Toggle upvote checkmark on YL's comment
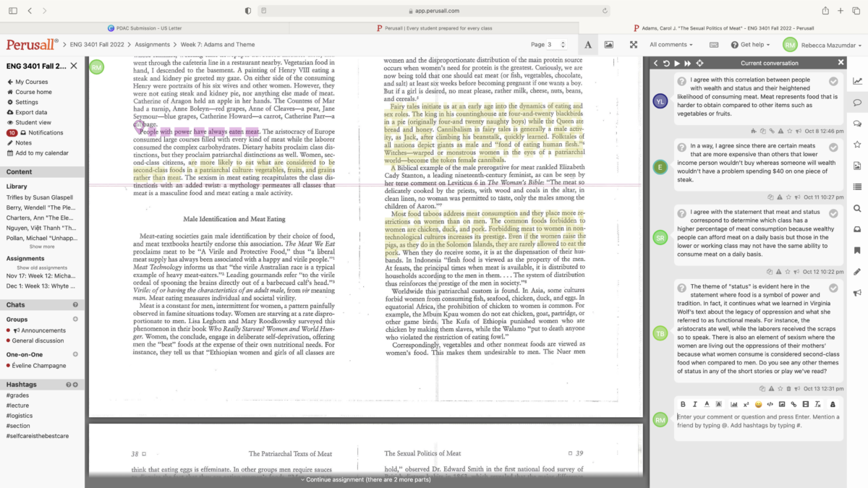 click(x=833, y=81)
